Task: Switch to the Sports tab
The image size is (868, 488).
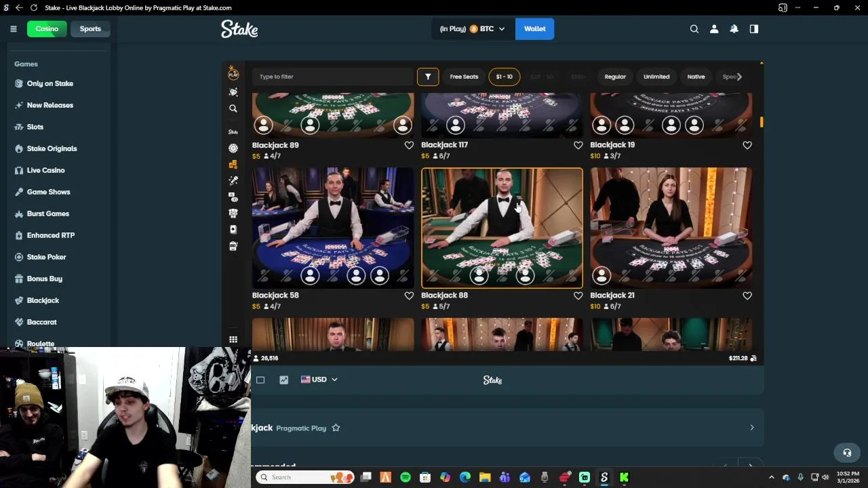Action: (90, 29)
